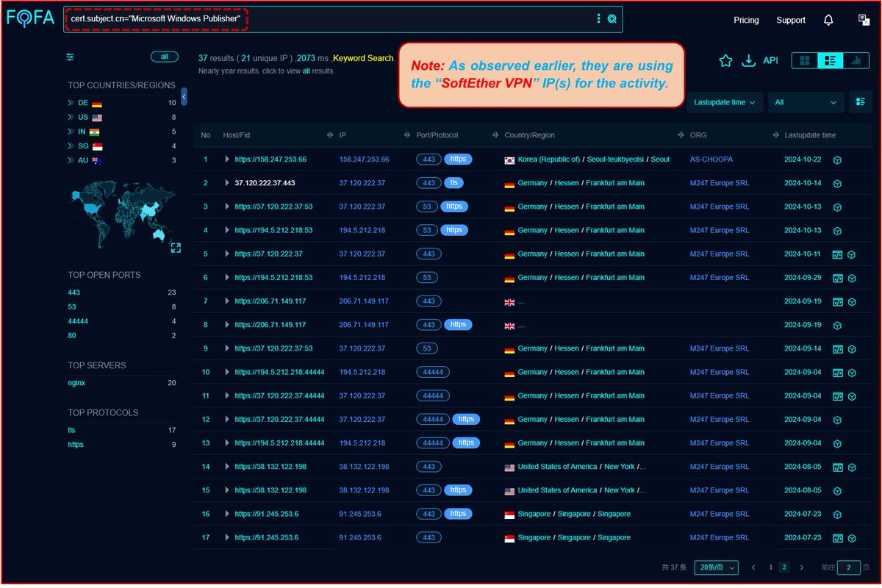Click code view icon in 2024-09-14 row
Viewport: 882px width, 588px height.
click(x=836, y=348)
